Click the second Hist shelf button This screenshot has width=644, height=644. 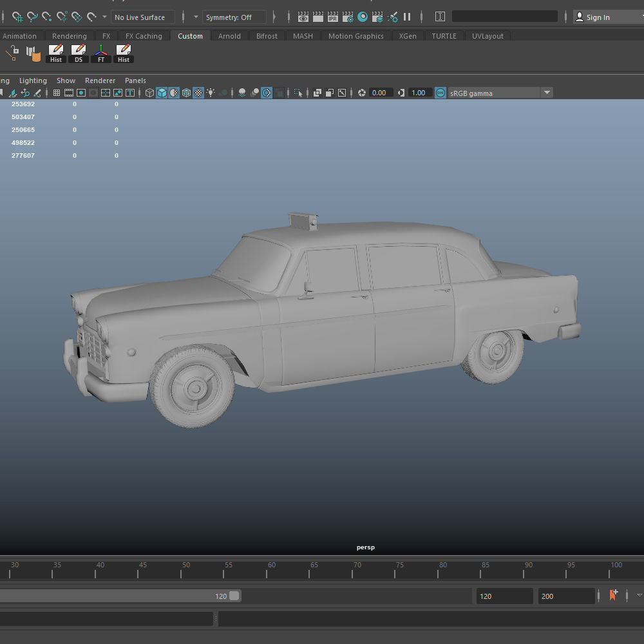click(124, 53)
